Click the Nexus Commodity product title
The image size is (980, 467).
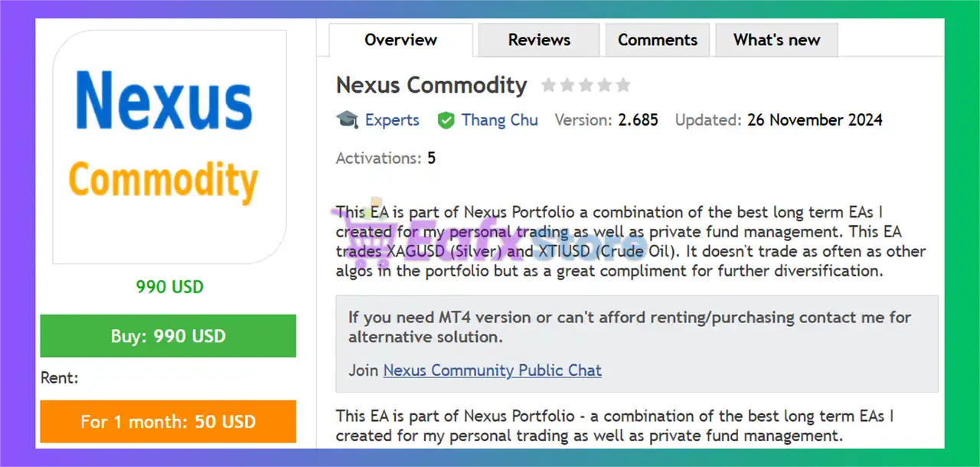pyautogui.click(x=432, y=85)
